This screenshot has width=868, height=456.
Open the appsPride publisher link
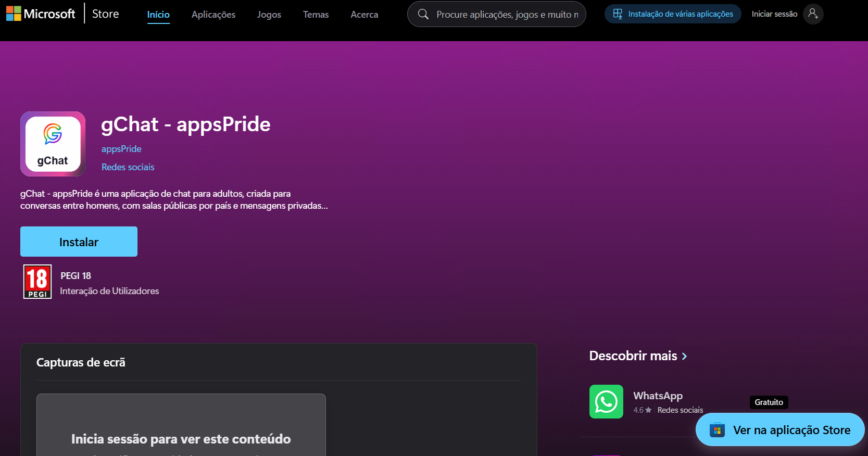pos(121,149)
